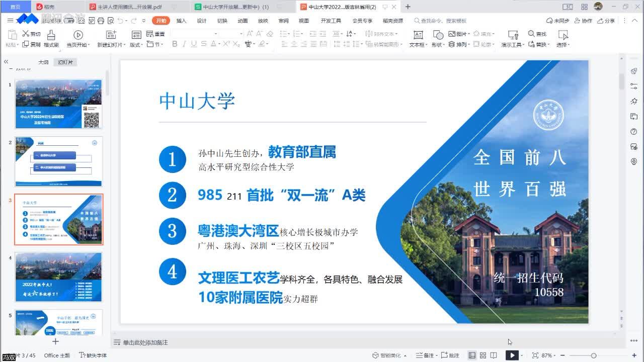This screenshot has height=362, width=644.
Task: Click the Picture (图片) insert icon
Action: coord(451,34)
